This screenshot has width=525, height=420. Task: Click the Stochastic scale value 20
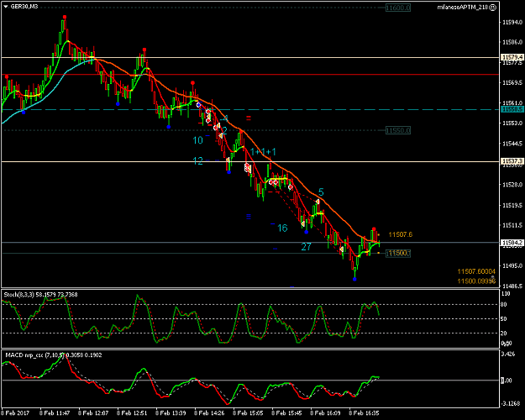503,333
